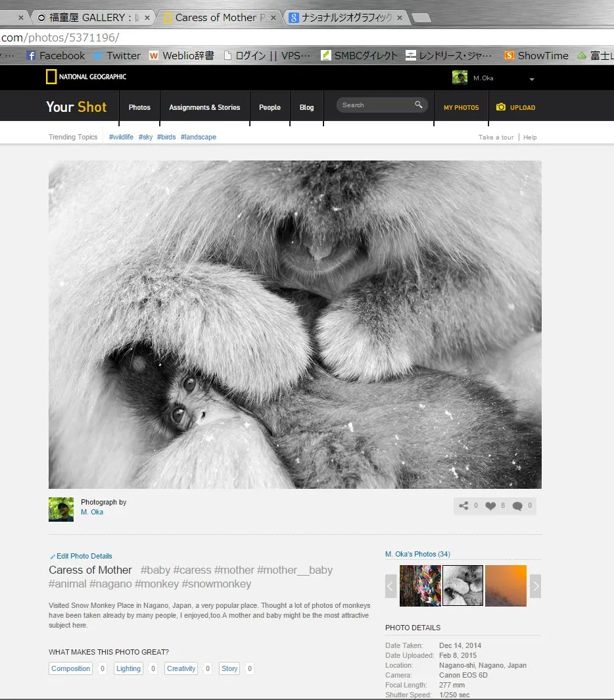Screen dimensions: 614x700
Task: Vote Lighting for this photo
Action: 128,668
